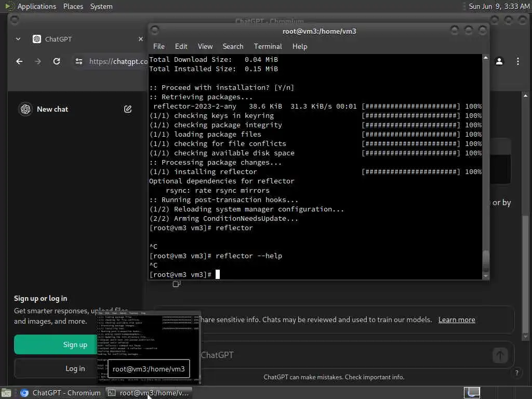This screenshot has height=399, width=532.
Task: Click the 'Sign up or log in' heading
Action: coord(41,299)
